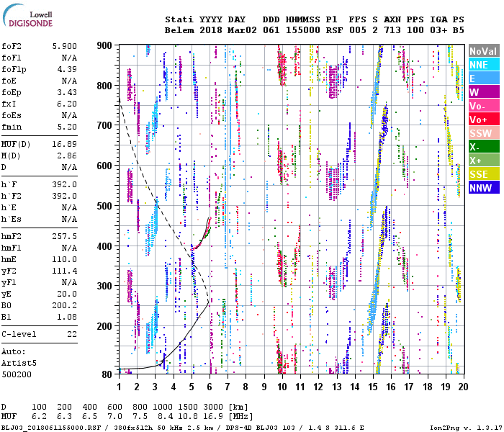The height and width of the screenshot is (432, 504).
Task: Click the hmF2 value 257.5
Action: coord(64,237)
